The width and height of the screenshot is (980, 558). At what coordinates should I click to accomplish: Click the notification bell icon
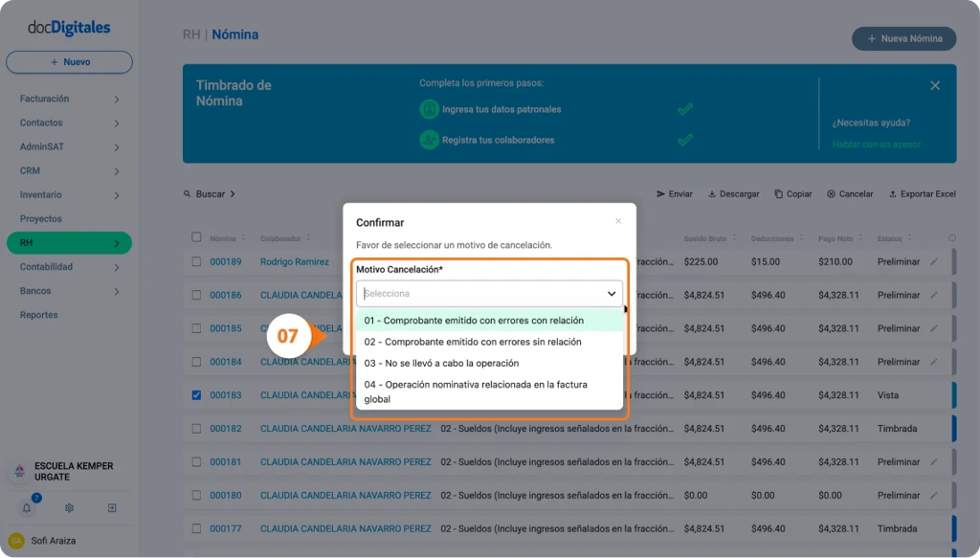26,508
